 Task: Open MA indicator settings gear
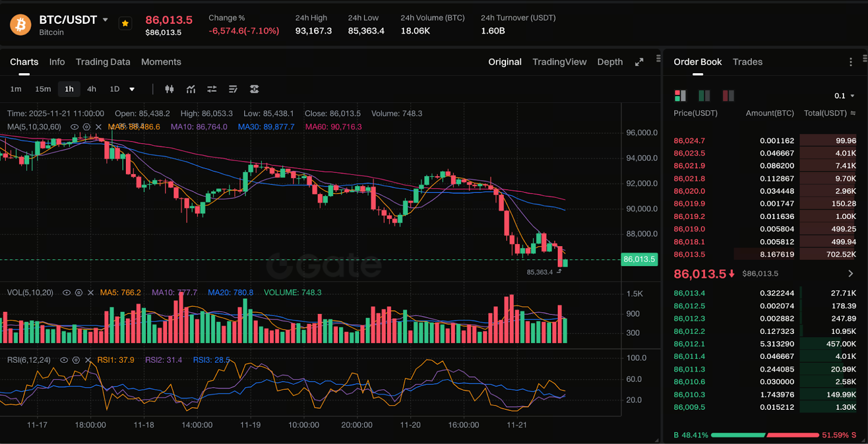pyautogui.click(x=86, y=127)
